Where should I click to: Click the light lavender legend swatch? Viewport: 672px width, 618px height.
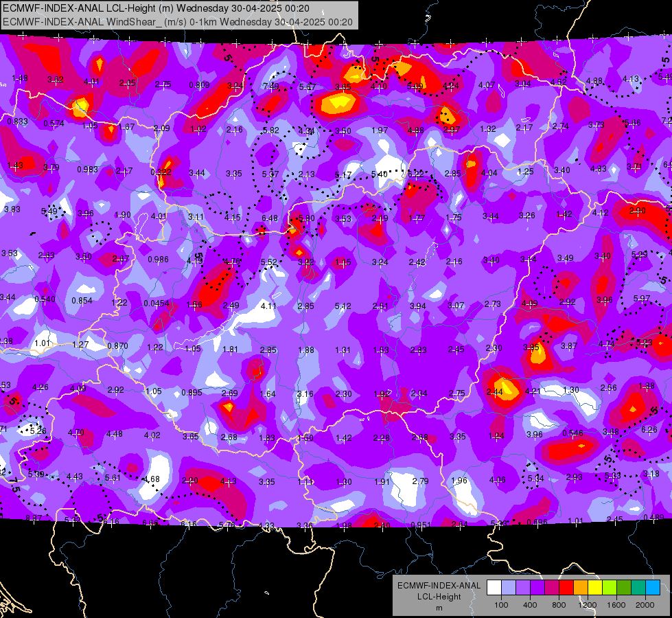click(x=509, y=588)
